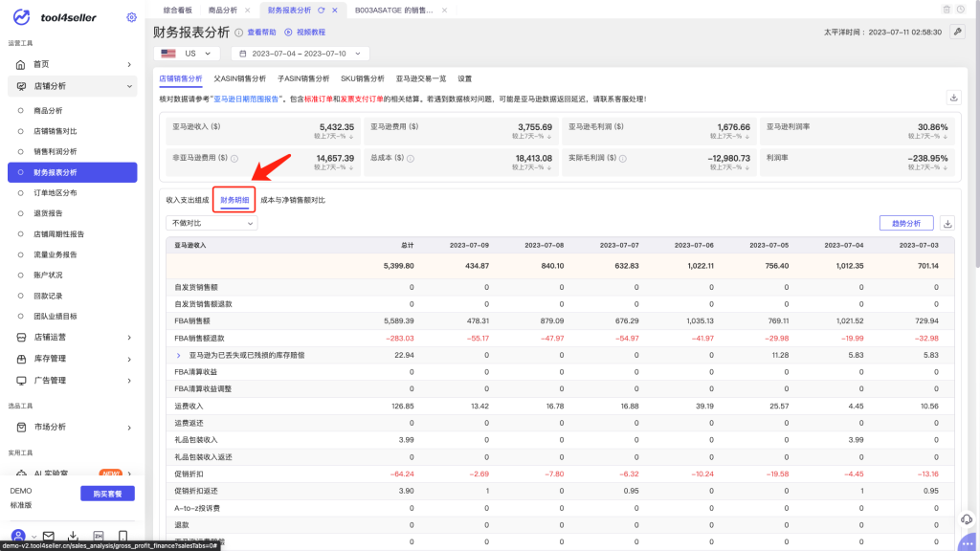Expand the 库存管理 sidebar menu
This screenshot has height=551, width=980.
[129, 360]
